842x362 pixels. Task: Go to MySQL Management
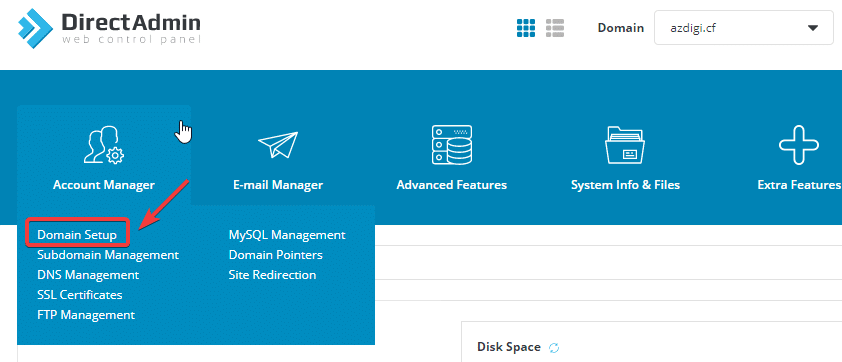(287, 235)
